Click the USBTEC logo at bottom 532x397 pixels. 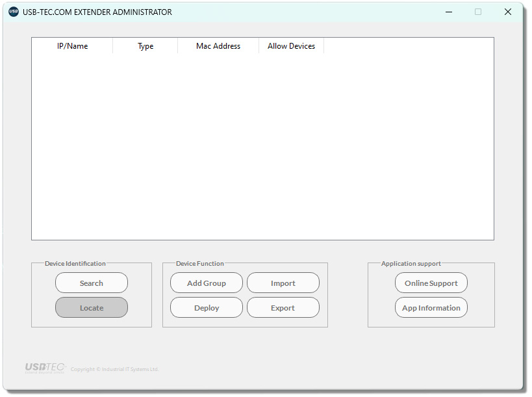45,368
